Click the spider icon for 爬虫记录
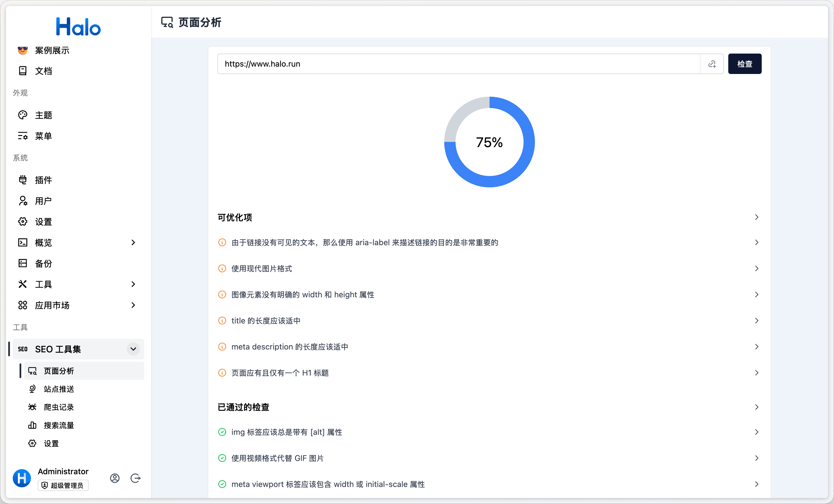 pos(32,407)
